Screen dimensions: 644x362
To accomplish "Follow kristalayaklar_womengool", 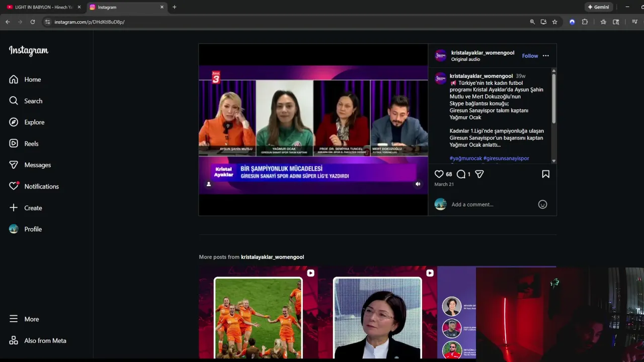I will (x=530, y=56).
